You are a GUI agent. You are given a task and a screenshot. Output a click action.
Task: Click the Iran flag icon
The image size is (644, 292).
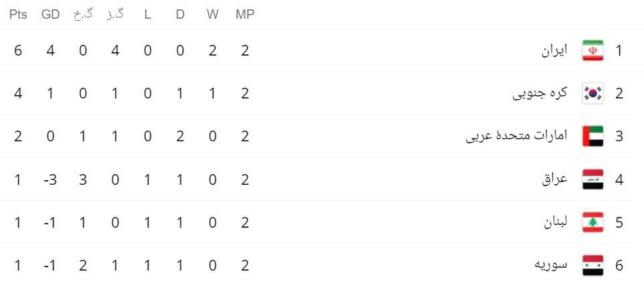click(x=592, y=50)
